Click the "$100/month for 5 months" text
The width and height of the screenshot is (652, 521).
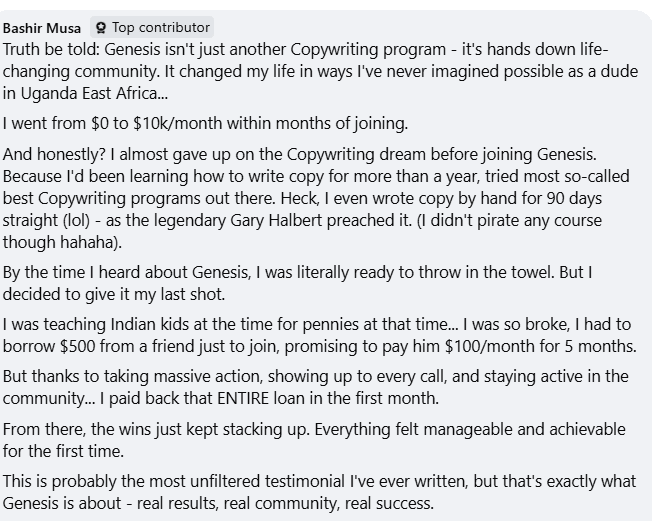coord(565,346)
